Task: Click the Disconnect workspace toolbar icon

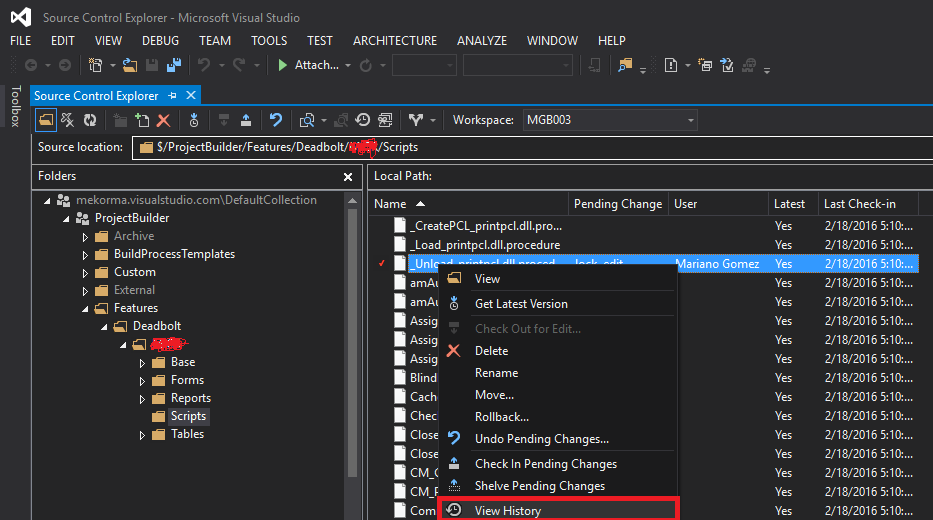Action: point(68,120)
